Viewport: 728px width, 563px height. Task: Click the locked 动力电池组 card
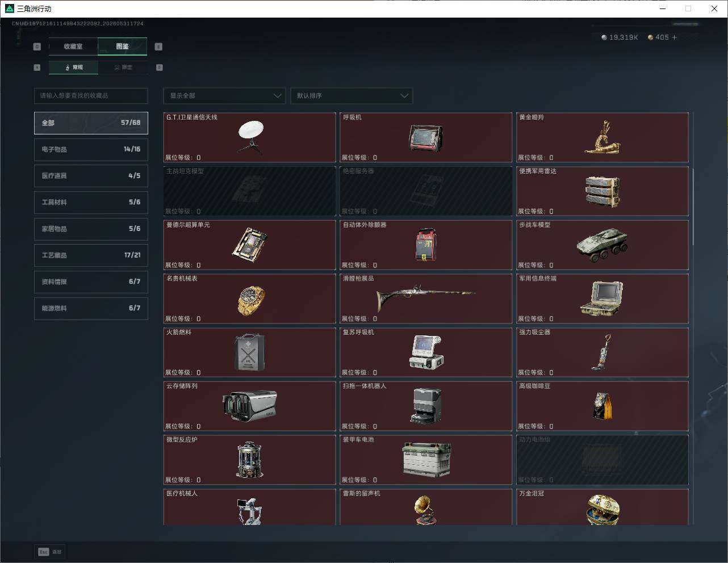point(603,460)
